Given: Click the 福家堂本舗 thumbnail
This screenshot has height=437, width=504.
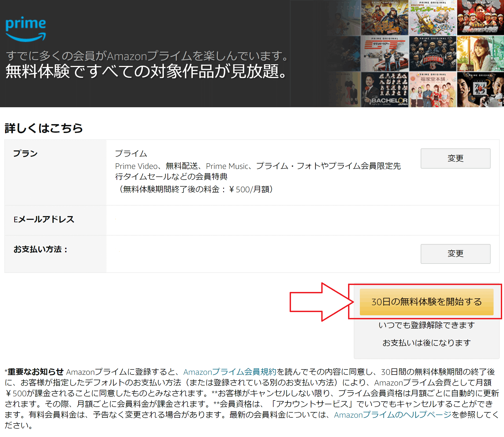Looking at the screenshot, I should tap(433, 90).
